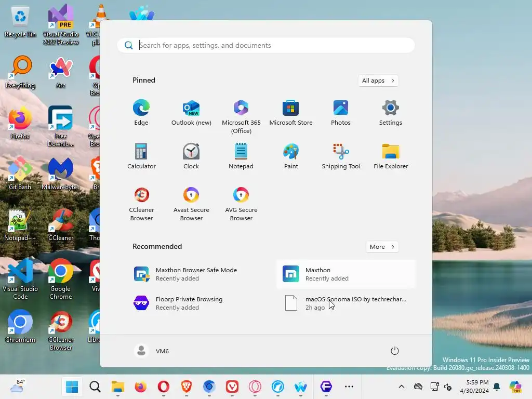Viewport: 532px width, 399px height.
Task: Open File Explorer from pinned apps
Action: coord(391,156)
